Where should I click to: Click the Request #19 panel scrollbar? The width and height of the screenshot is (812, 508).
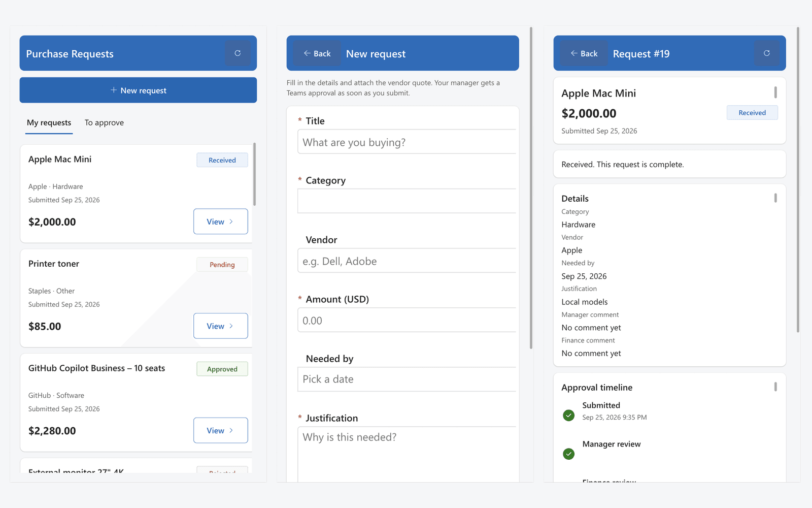tap(798, 180)
